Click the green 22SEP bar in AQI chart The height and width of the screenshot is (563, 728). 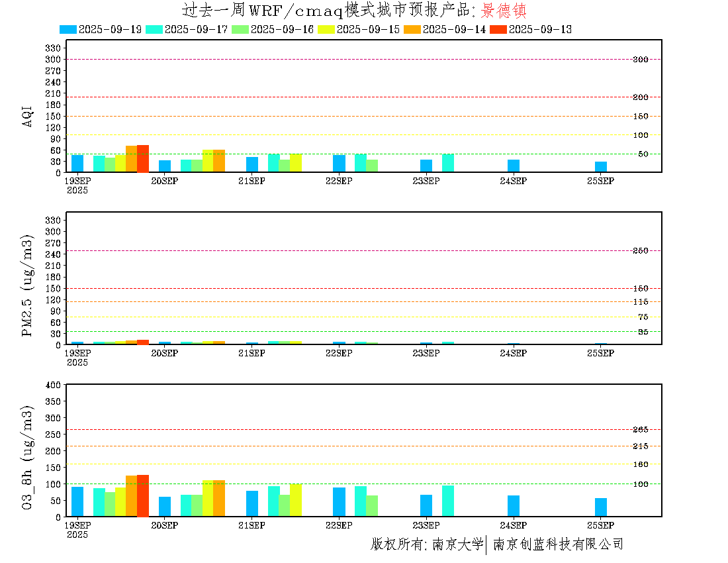coord(372,166)
